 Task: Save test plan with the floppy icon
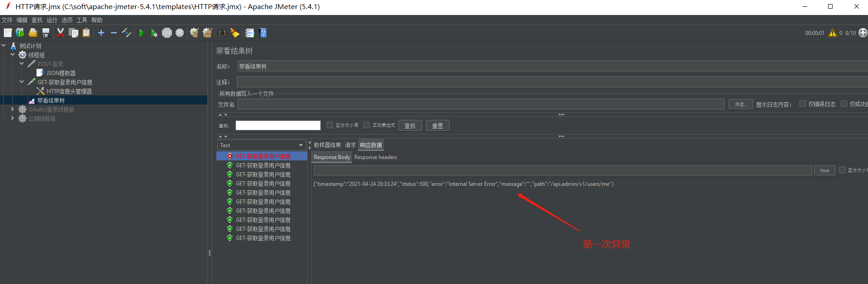coord(45,33)
